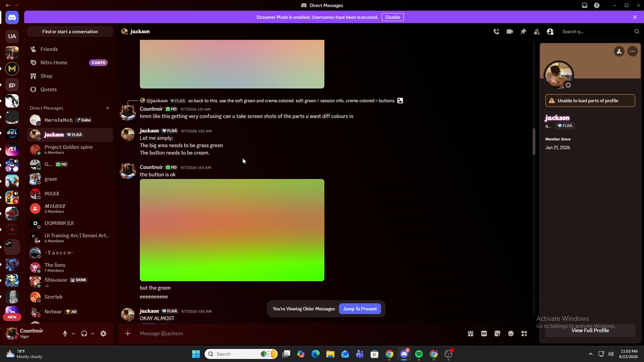Disable Streamer Mode

tap(393, 17)
